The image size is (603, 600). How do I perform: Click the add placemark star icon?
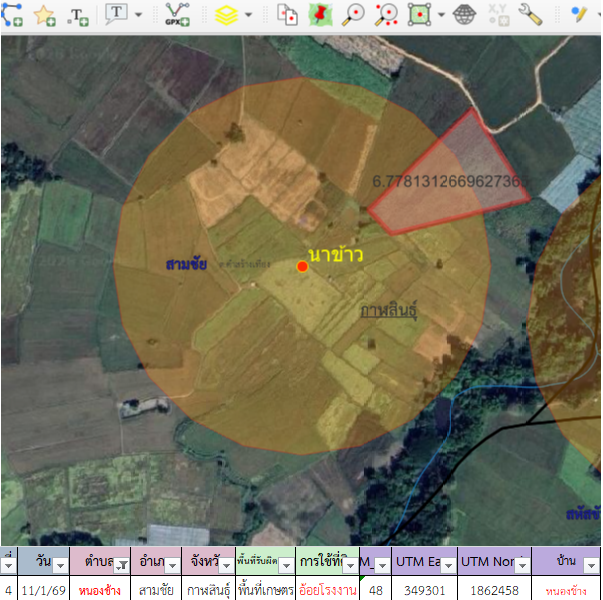coord(45,15)
